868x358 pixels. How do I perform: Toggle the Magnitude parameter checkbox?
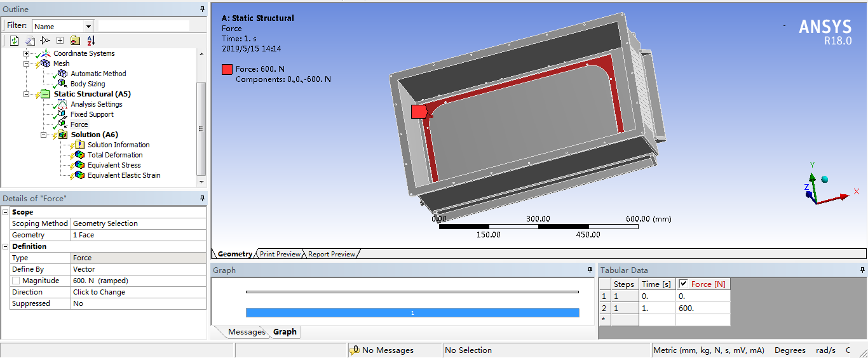16,281
